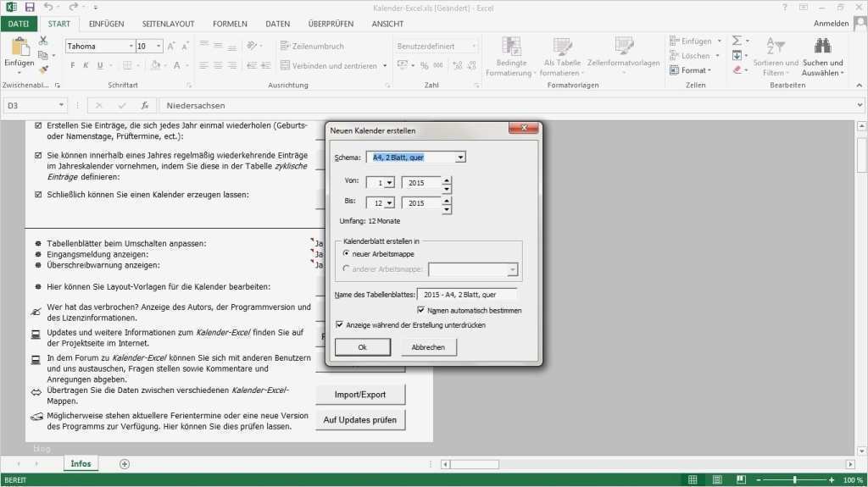Screen dimensions: 868x487
Task: Open the Benutzerdefiniert number format dropdown
Action: (x=475, y=46)
